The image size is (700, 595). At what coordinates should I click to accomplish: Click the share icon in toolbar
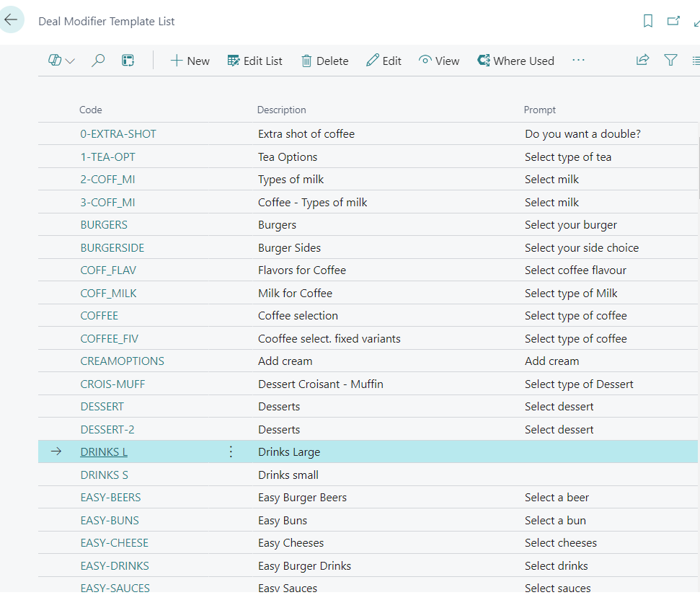(642, 61)
